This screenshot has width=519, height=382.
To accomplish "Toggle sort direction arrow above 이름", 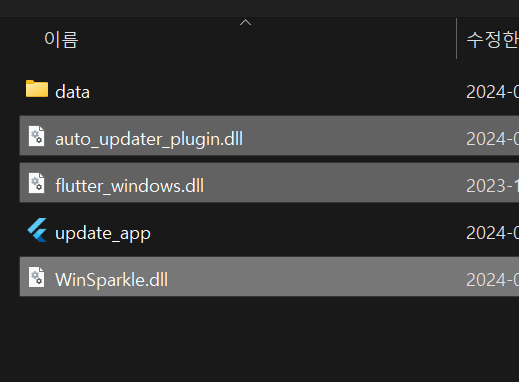I will click(x=245, y=22).
